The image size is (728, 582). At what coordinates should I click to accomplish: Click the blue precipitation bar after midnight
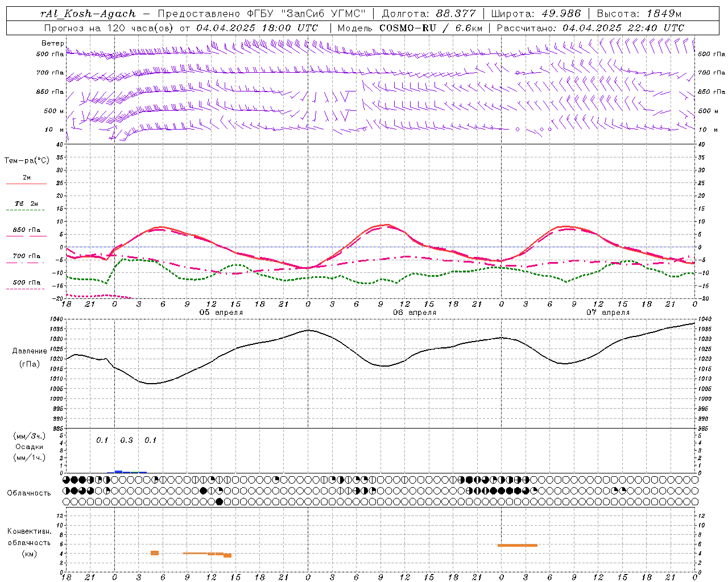(119, 471)
